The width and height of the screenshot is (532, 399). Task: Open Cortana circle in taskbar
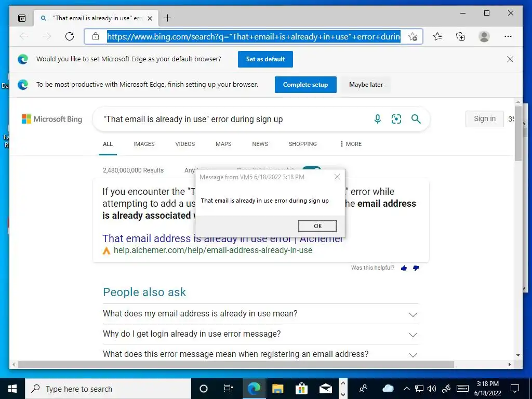(204, 389)
